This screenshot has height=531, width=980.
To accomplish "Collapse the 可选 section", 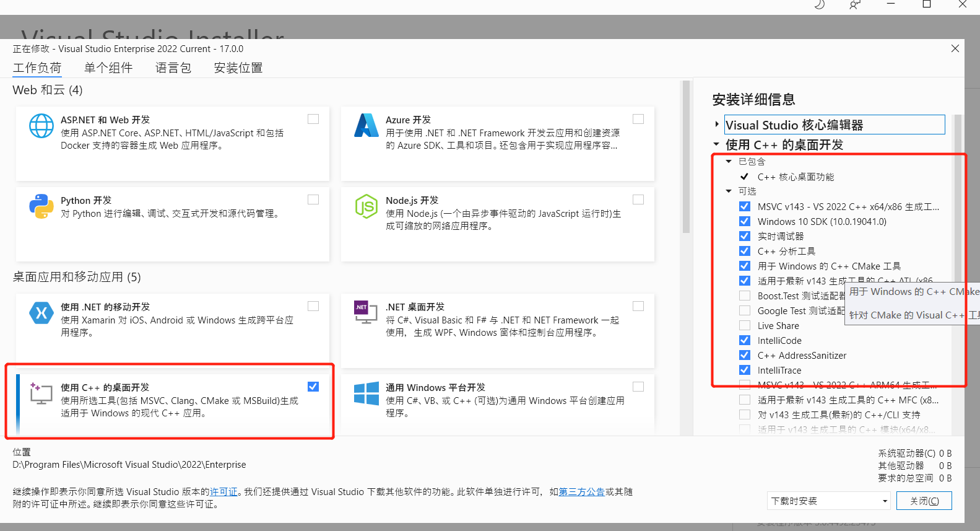I will (x=729, y=191).
